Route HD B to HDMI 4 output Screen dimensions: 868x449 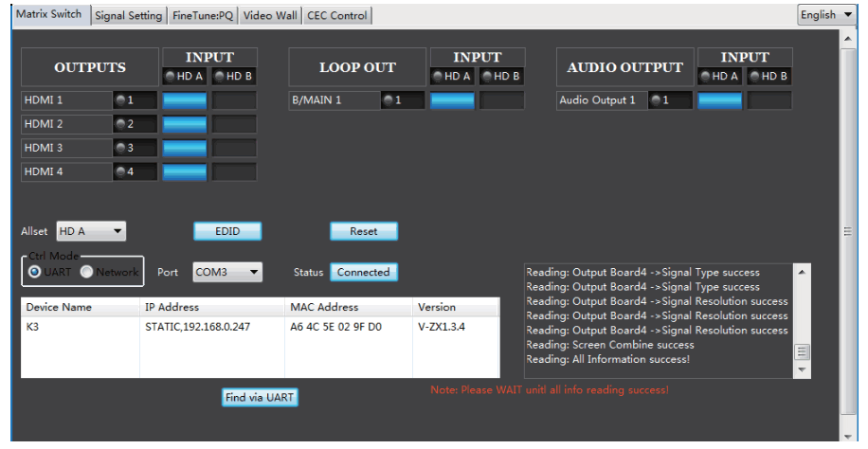(x=234, y=171)
